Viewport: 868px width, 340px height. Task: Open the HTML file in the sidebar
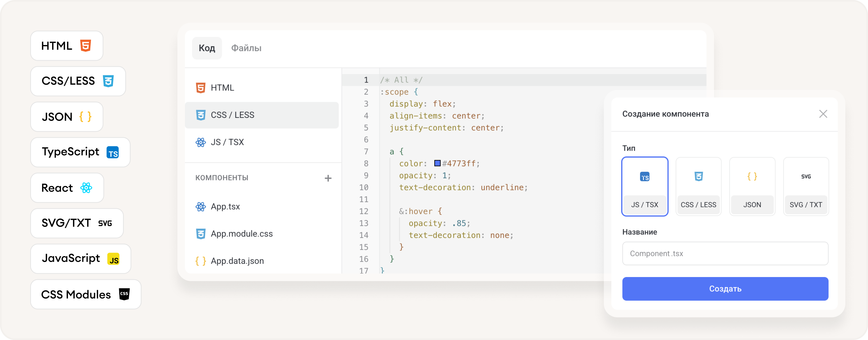[262, 88]
